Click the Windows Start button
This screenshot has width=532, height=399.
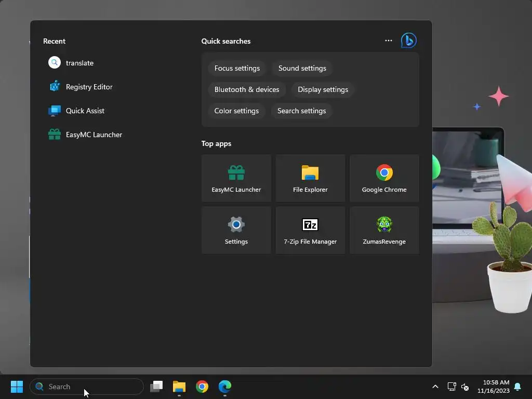[17, 387]
